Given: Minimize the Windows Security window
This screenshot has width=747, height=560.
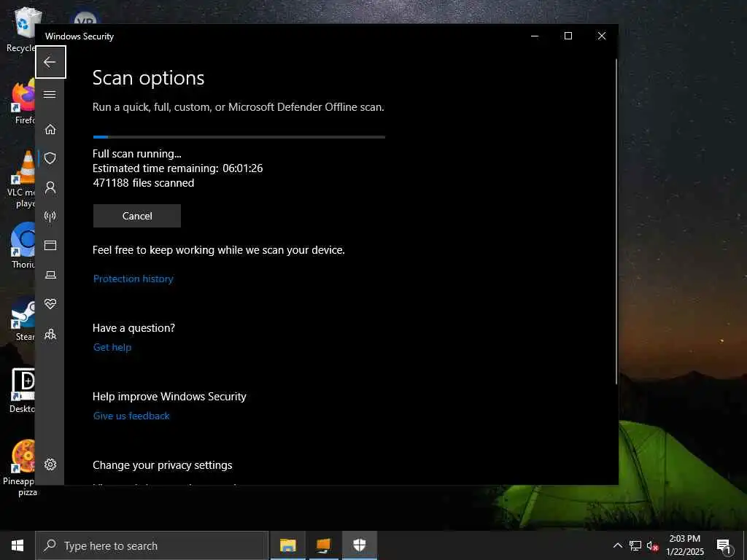Looking at the screenshot, I should pyautogui.click(x=535, y=36).
